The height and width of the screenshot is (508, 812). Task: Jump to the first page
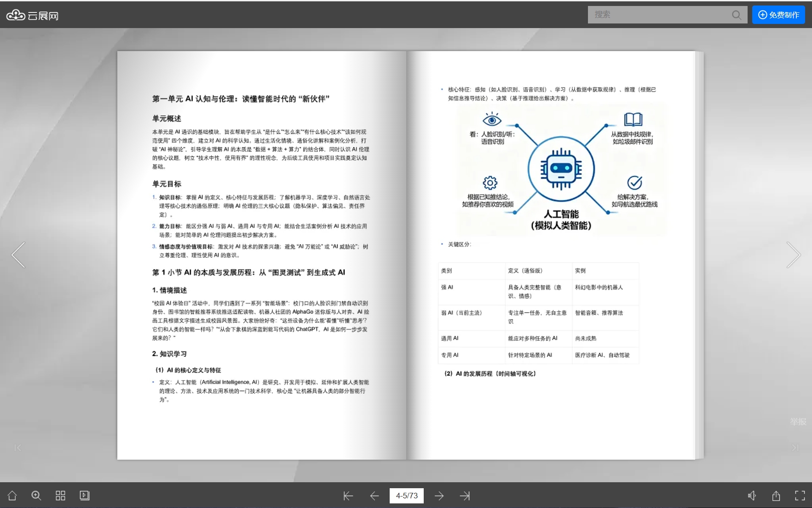pos(348,496)
